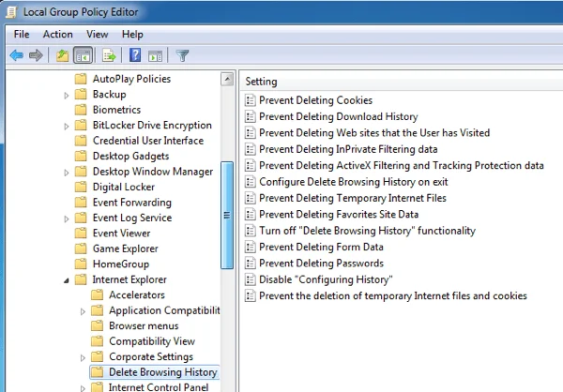
Task: Click the Filter funnel toolbar icon
Action: pyautogui.click(x=182, y=55)
